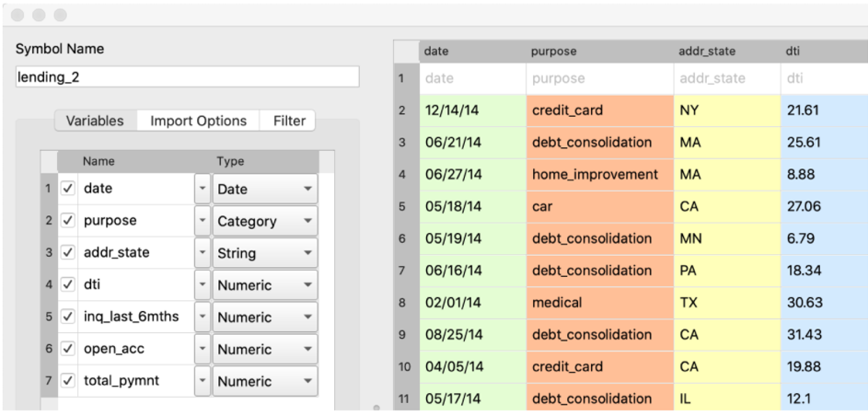
Task: Open the Filter tab
Action: pos(289,121)
